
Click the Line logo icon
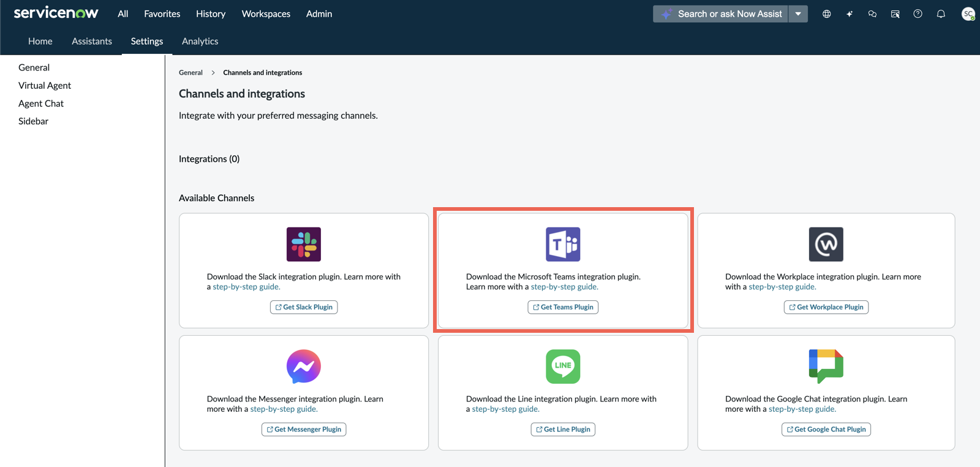(563, 366)
